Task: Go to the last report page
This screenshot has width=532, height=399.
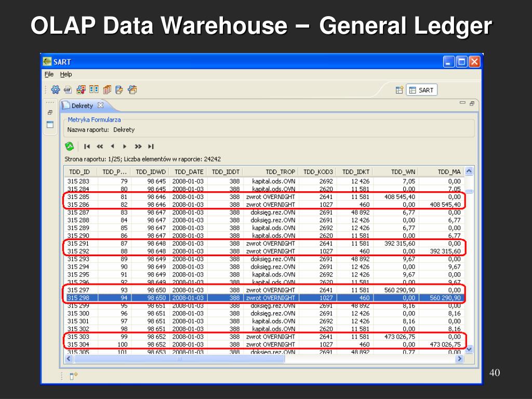Action: click(151, 146)
